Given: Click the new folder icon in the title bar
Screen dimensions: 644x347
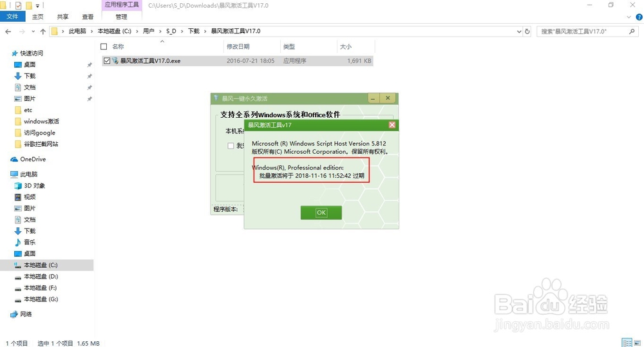Looking at the screenshot, I should 29,5.
